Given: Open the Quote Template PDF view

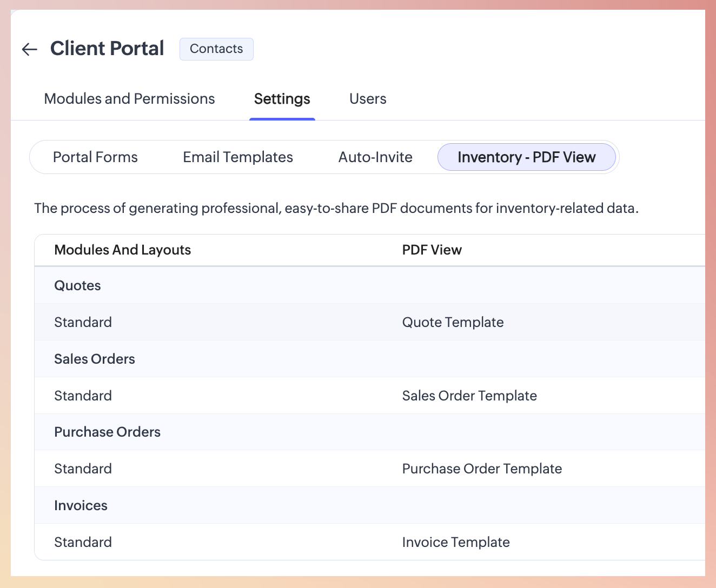Looking at the screenshot, I should [x=453, y=322].
